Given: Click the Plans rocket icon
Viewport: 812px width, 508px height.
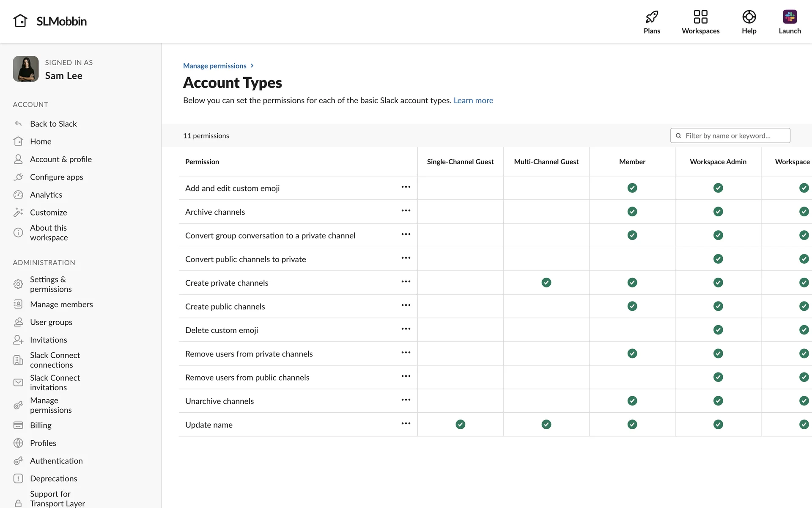Looking at the screenshot, I should (652, 17).
